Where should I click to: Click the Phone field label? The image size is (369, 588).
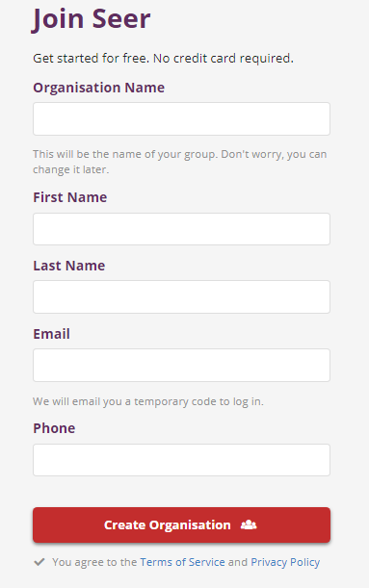[x=54, y=428]
